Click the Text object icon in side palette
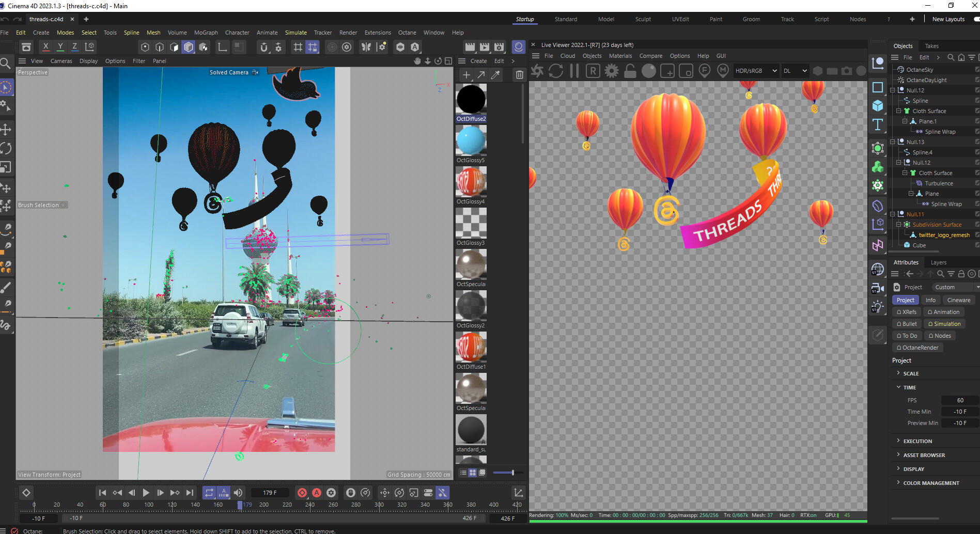This screenshot has height=534, width=980. pos(878,125)
